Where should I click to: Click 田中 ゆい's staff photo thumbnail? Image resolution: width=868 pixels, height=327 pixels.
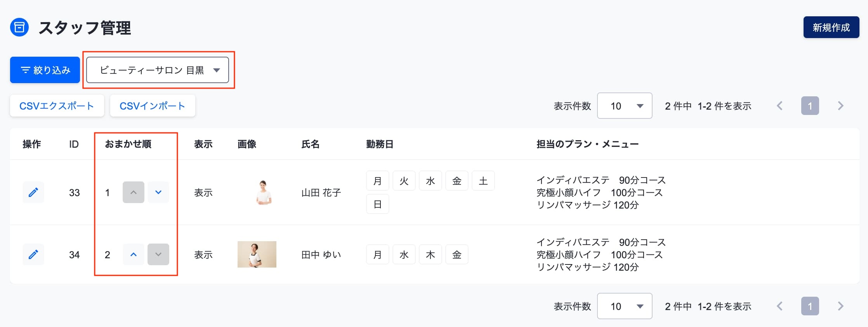click(x=257, y=254)
